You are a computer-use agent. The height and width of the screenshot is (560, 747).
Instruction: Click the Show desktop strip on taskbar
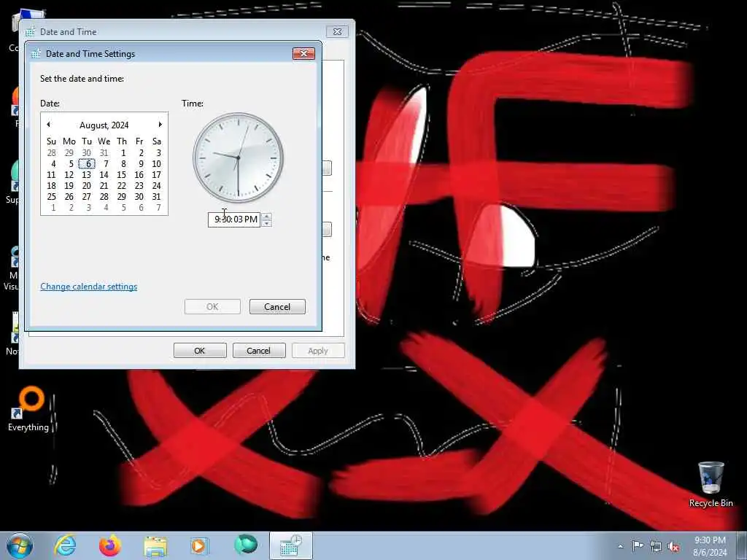tap(742, 545)
